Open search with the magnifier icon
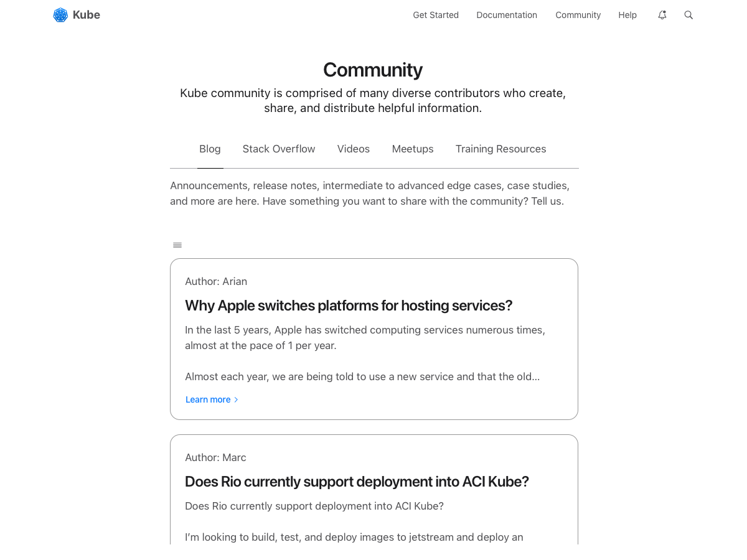This screenshot has width=747, height=560. pos(688,15)
